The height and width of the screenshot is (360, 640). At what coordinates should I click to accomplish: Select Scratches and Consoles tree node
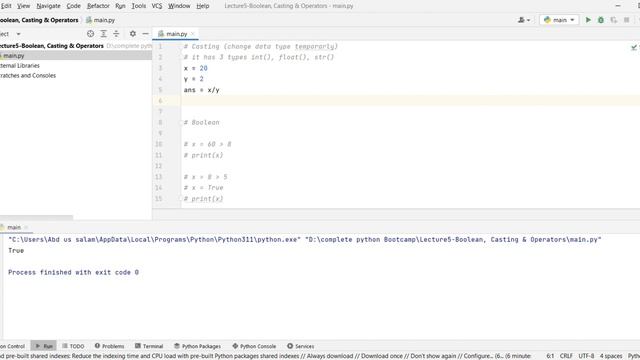click(x=28, y=76)
